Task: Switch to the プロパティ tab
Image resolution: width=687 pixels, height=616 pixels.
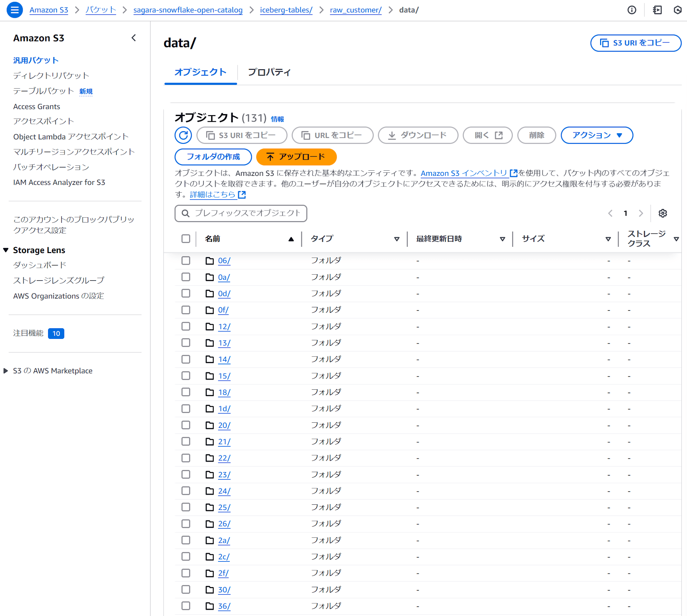Action: [x=269, y=72]
